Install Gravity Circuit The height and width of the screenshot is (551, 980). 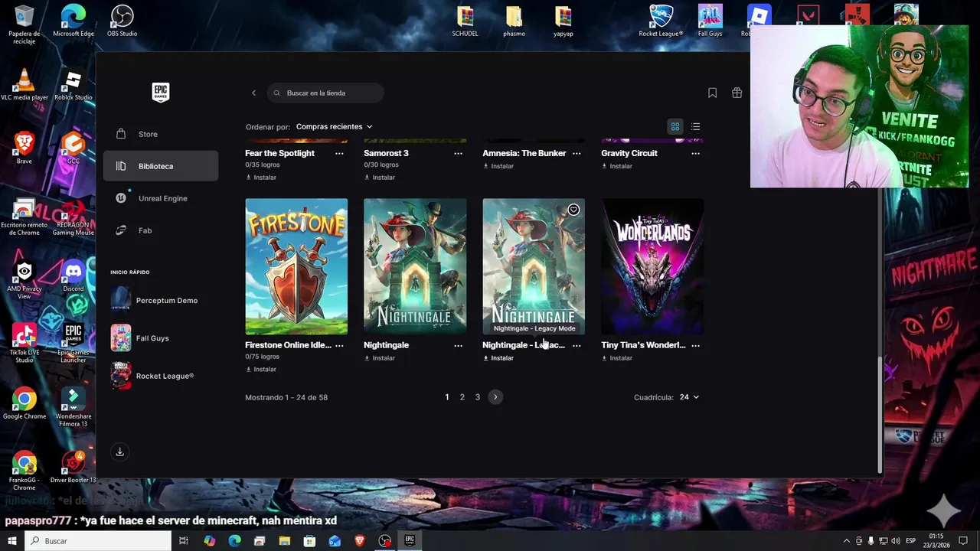[617, 166]
